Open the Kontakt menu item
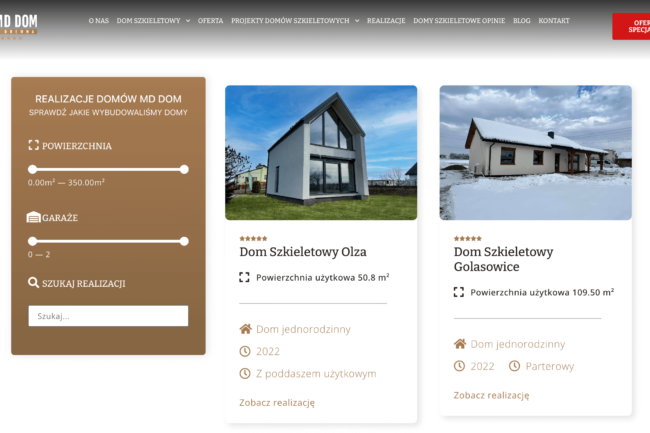Image resolution: width=650 pixels, height=433 pixels. 554,20
